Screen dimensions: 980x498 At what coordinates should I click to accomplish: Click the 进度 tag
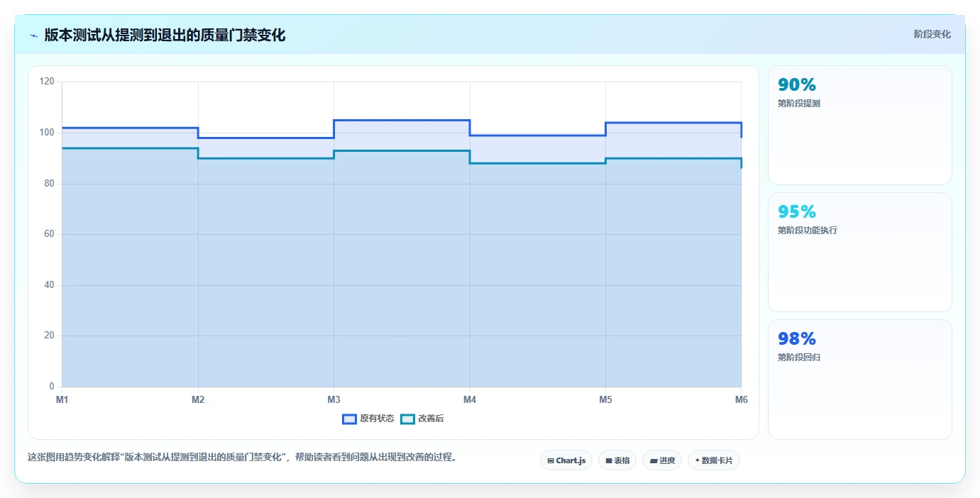(x=662, y=460)
